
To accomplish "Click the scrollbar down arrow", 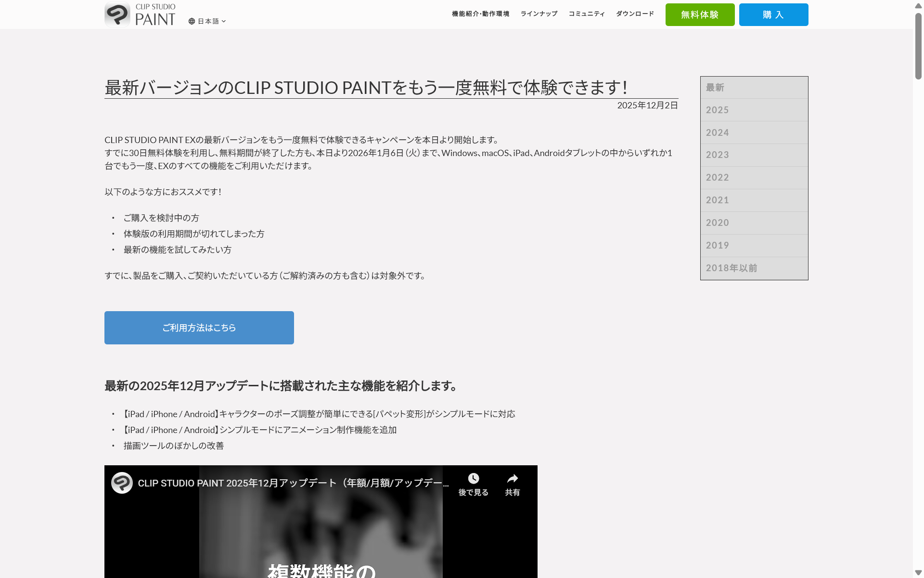I will click(917, 572).
